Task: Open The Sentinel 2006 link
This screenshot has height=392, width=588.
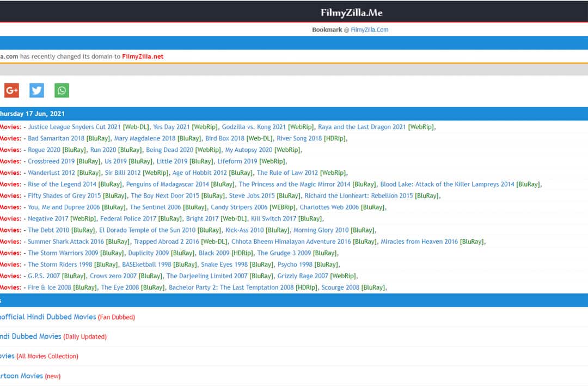Action: (x=155, y=207)
